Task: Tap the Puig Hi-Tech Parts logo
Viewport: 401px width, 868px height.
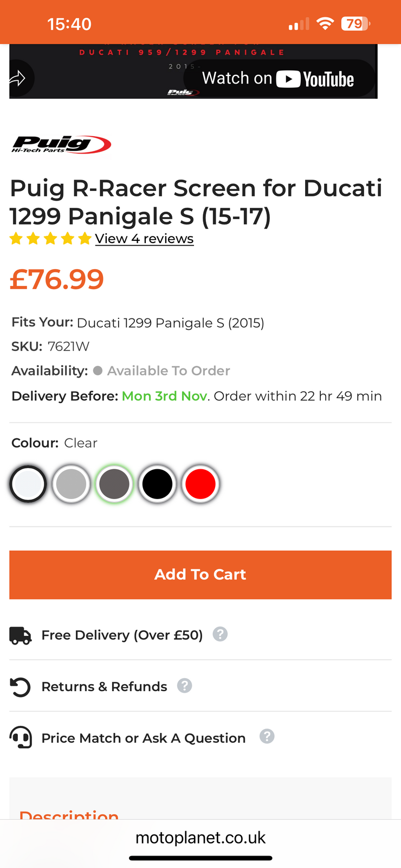Action: coord(61,144)
